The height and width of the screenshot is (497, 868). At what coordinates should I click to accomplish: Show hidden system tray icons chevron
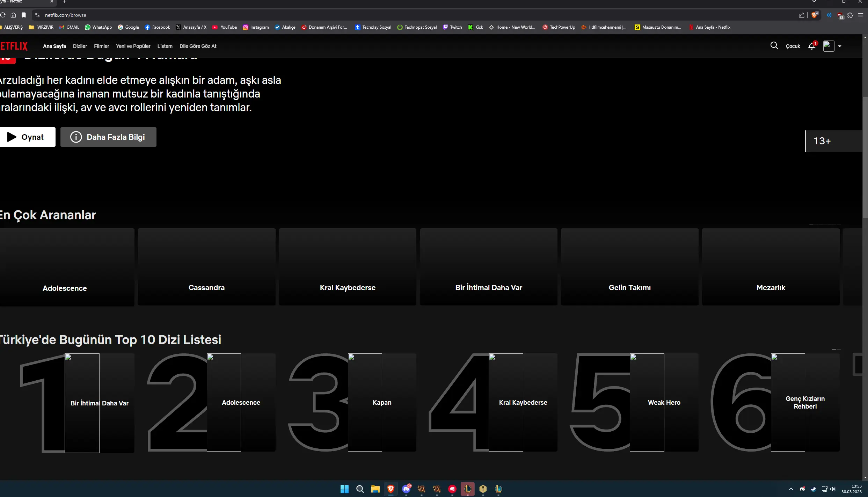coord(791,489)
